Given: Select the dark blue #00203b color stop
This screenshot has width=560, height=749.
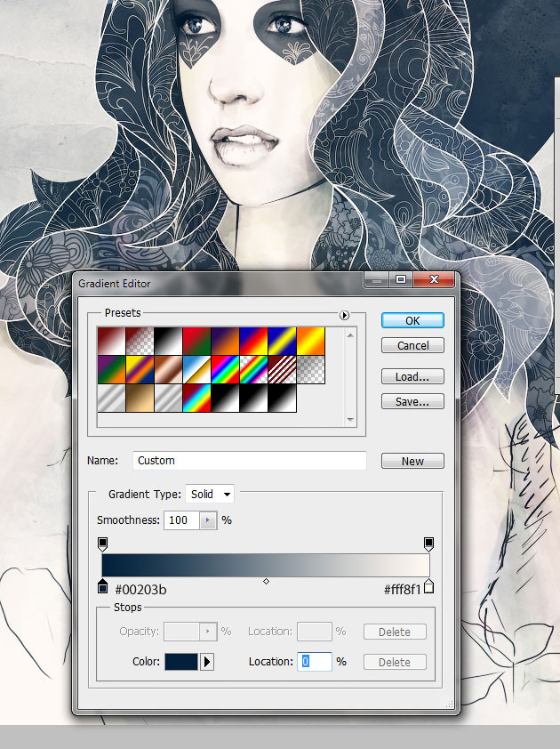Looking at the screenshot, I should (102, 586).
